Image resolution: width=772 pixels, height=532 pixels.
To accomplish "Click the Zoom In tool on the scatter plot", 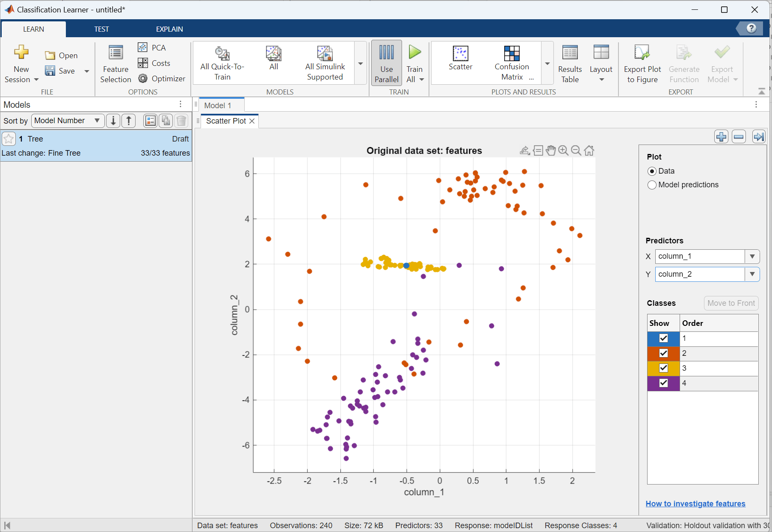I will pyautogui.click(x=563, y=150).
